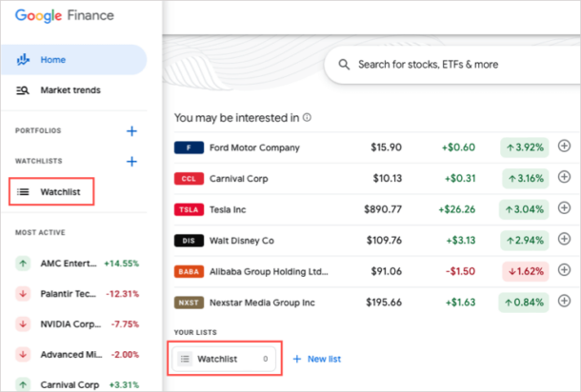The image size is (581, 392).
Task: Go to the Home section
Action: (x=74, y=60)
